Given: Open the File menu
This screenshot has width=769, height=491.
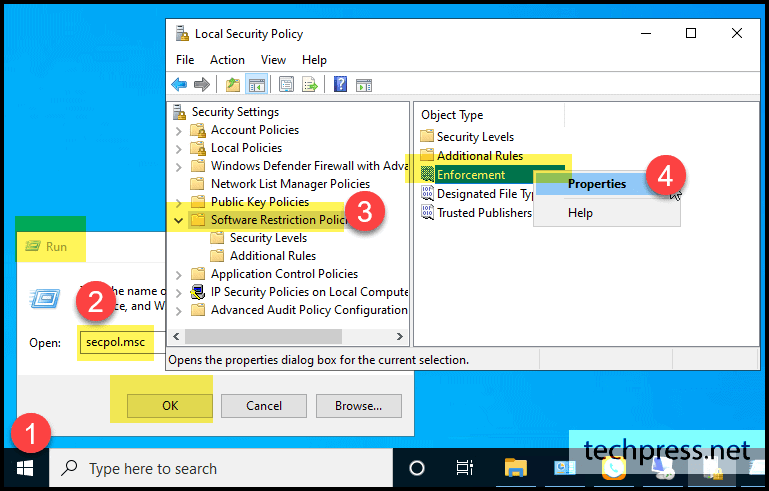Looking at the screenshot, I should pos(185,60).
